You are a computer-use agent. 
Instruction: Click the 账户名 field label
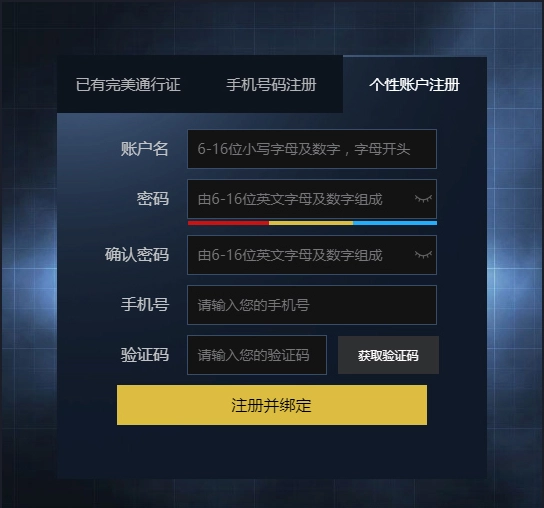pos(145,149)
